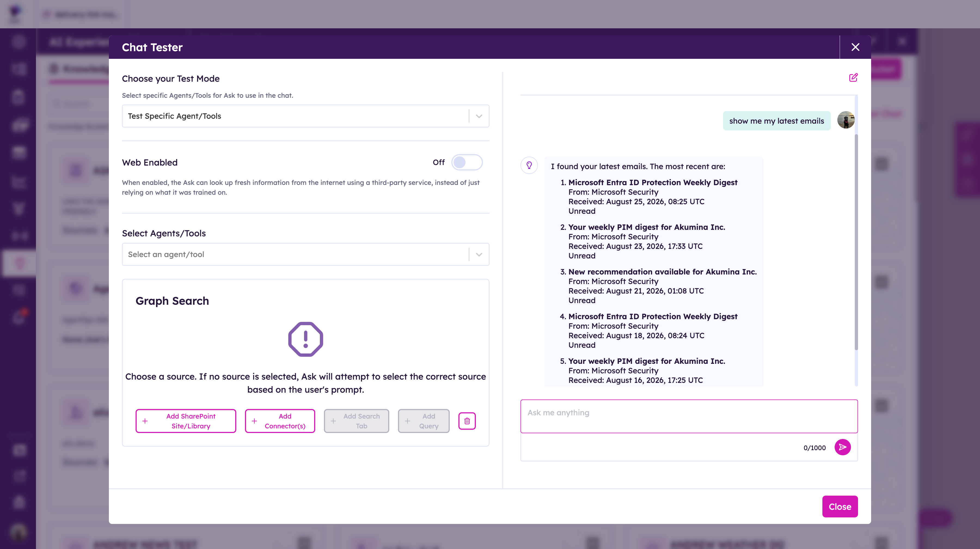980x549 pixels.
Task: Click the lightbulb icon beside the assistant reply
Action: pyautogui.click(x=529, y=166)
